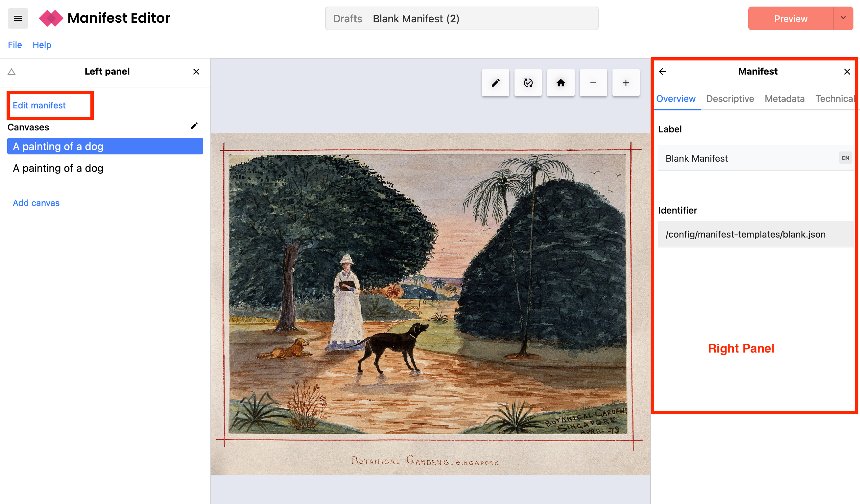This screenshot has height=504, width=860.
Task: Click the pencil icon next to Canvases
Action: coord(194,126)
